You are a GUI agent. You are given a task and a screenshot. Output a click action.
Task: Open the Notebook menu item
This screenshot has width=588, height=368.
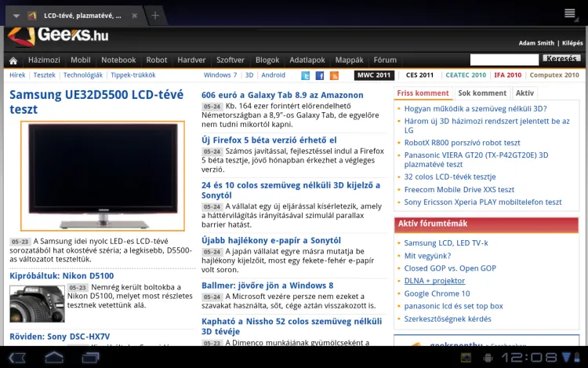coord(118,60)
